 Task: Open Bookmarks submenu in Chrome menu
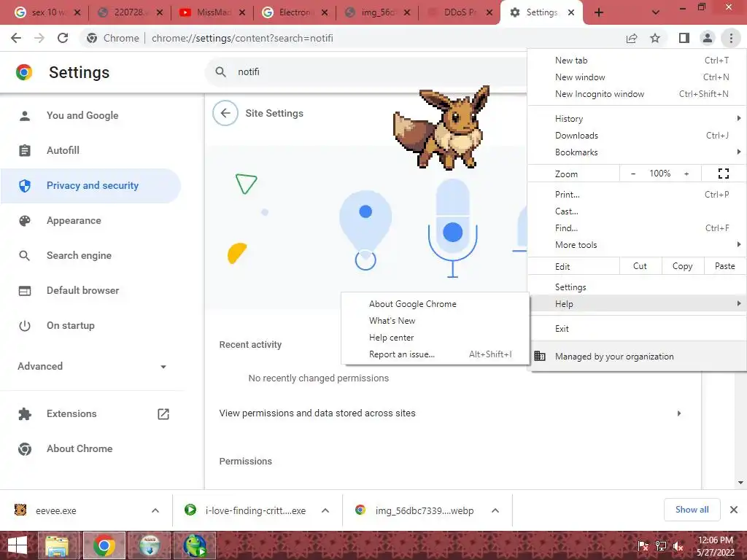tap(638, 152)
